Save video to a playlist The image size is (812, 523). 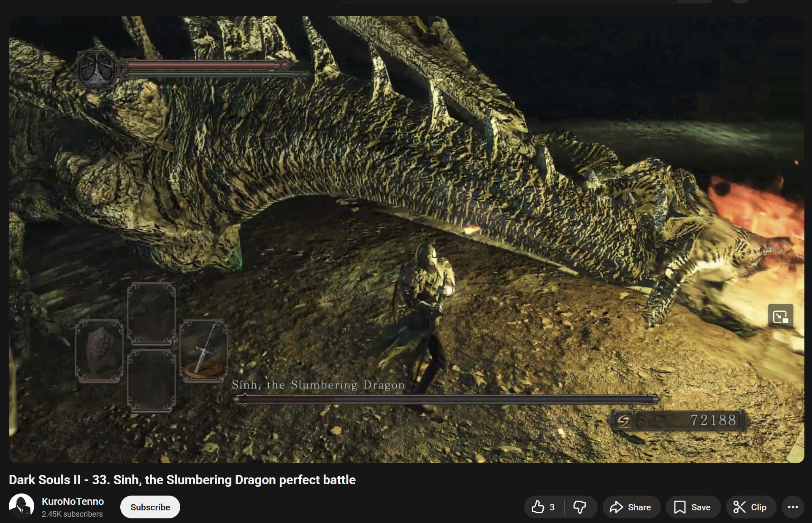coord(693,507)
